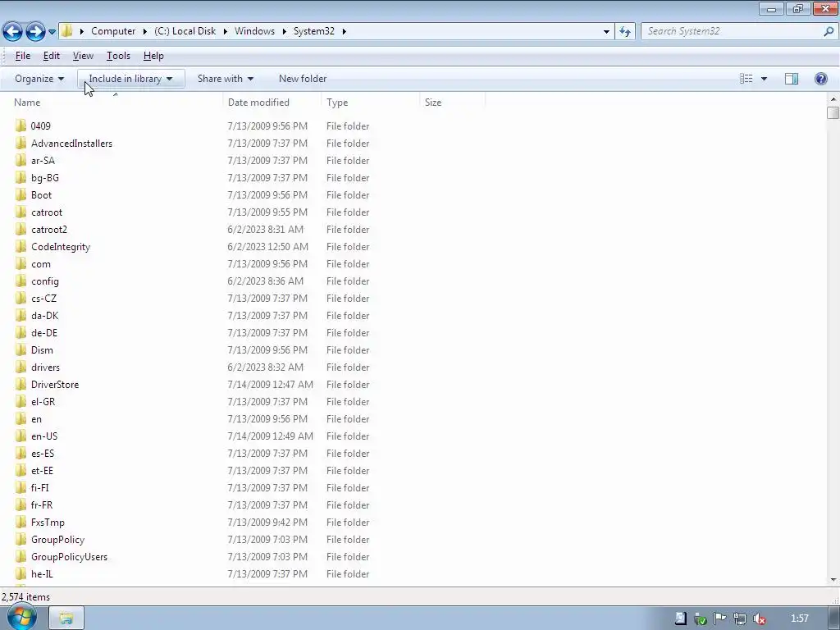Select the AdvancedInstallers folder icon
This screenshot has width=840, height=630.
click(21, 143)
